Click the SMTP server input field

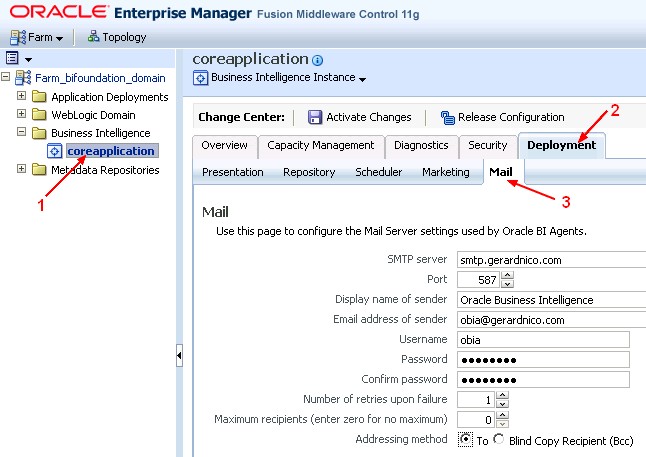click(550, 260)
